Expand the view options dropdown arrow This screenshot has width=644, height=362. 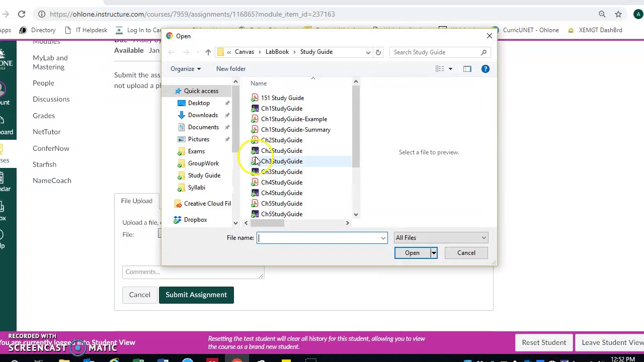click(450, 69)
